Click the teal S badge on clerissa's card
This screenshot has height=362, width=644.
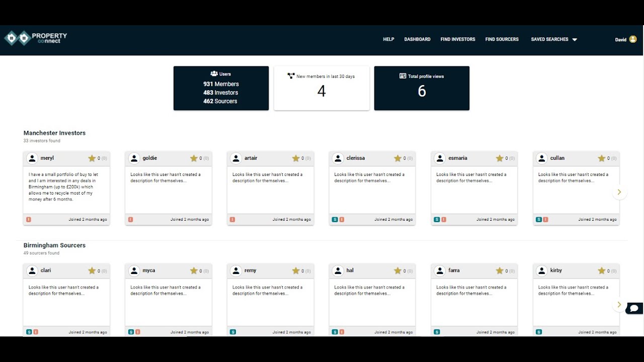335,220
